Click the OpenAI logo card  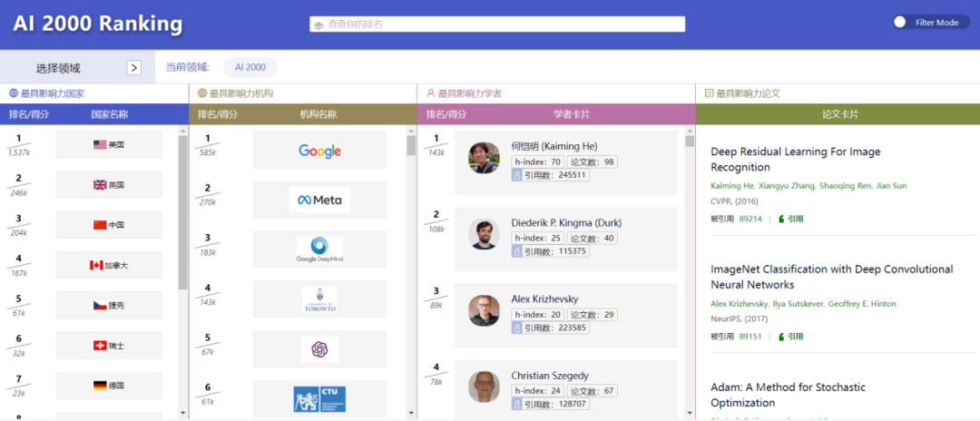[319, 348]
